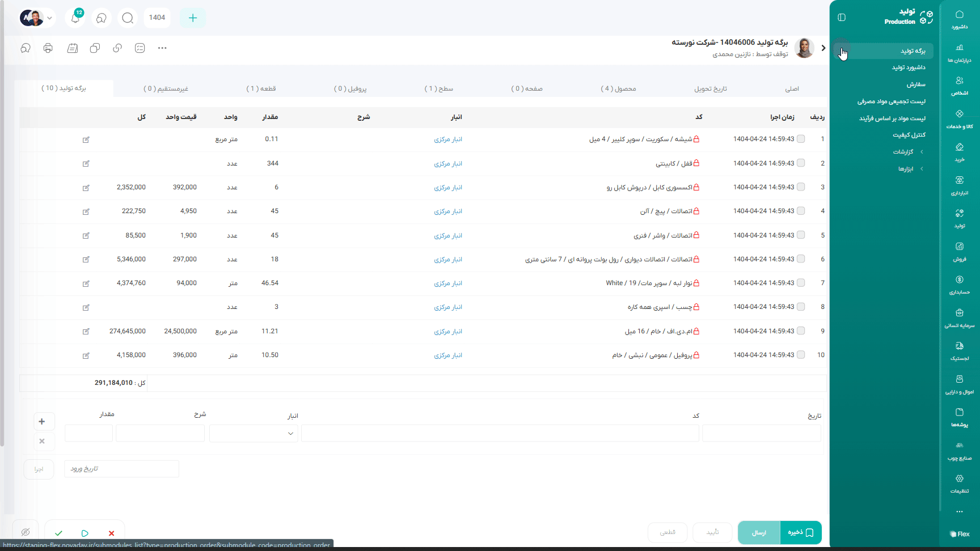Open the notifications bell icon

coord(75,18)
